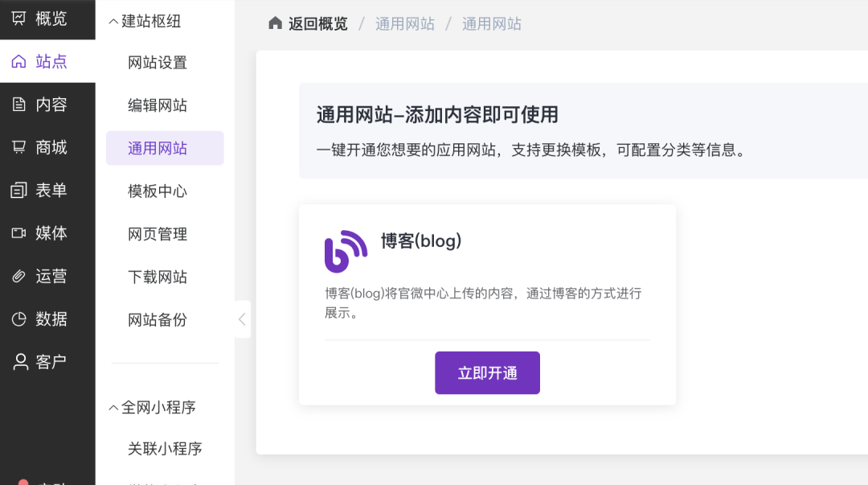This screenshot has height=485, width=868.
Task: Click the 概览 overview icon
Action: 19,18
